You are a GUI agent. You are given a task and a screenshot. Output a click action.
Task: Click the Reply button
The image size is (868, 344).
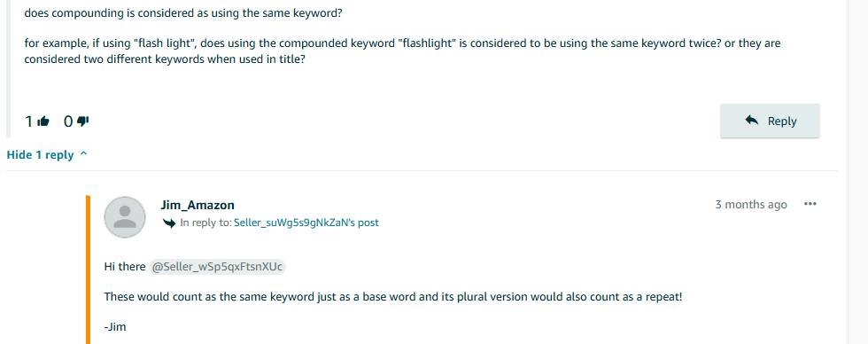coord(770,121)
